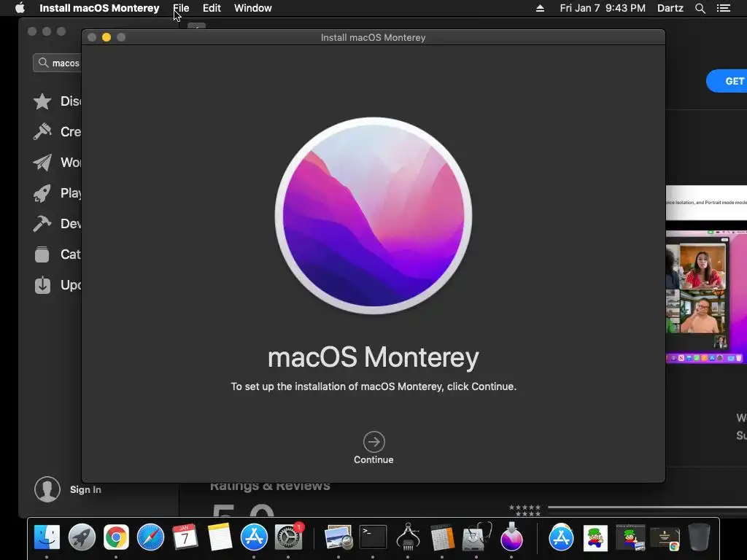Open the Apple menu
The height and width of the screenshot is (560, 747).
pos(20,8)
